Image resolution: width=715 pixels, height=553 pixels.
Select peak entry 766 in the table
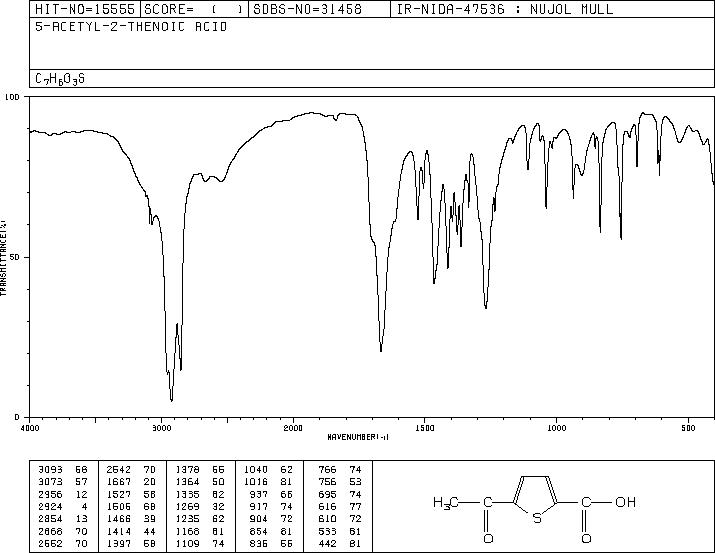click(x=327, y=470)
